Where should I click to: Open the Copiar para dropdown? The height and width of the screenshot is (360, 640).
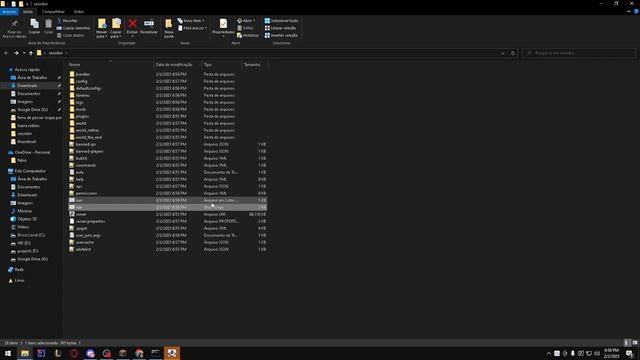pyautogui.click(x=116, y=28)
